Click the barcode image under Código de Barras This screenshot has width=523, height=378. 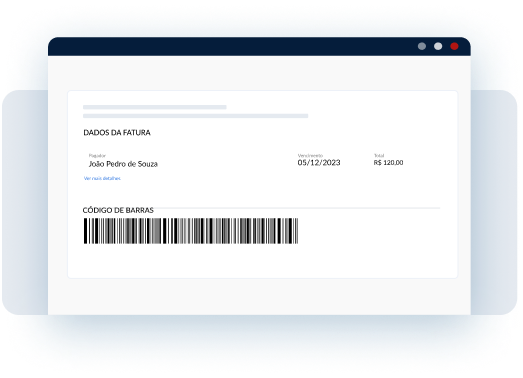tap(191, 231)
